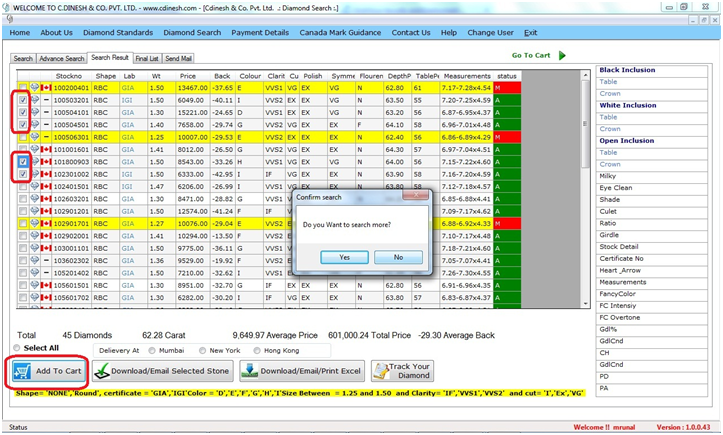Click red M status cell for stock 102901701
The width and height of the screenshot is (723, 435).
click(x=507, y=223)
